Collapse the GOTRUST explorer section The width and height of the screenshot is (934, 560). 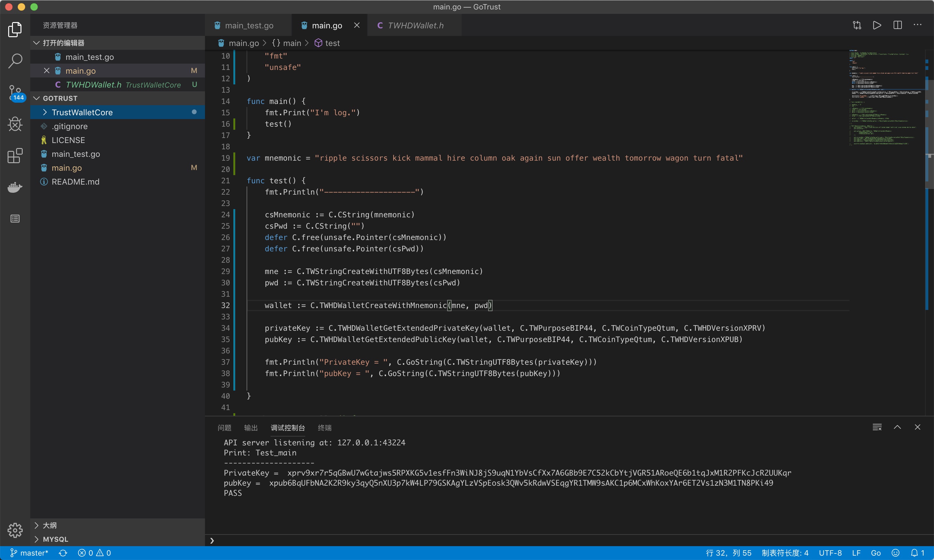pyautogui.click(x=60, y=99)
